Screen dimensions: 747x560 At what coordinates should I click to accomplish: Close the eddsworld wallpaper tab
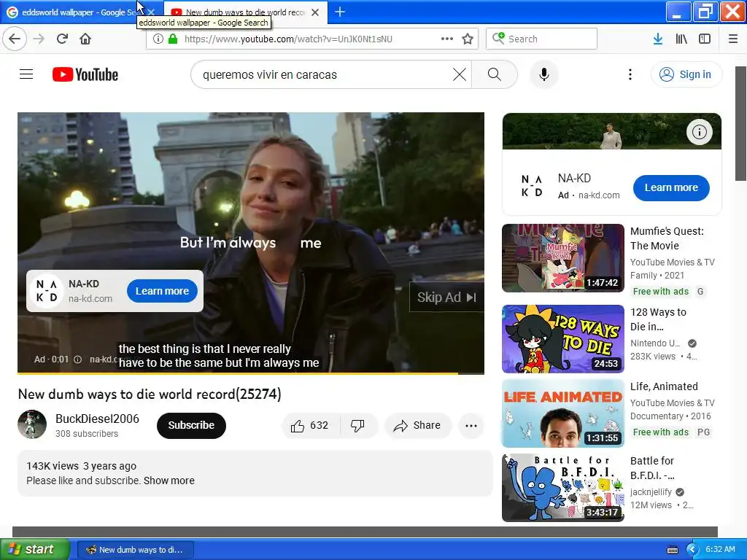(x=151, y=12)
